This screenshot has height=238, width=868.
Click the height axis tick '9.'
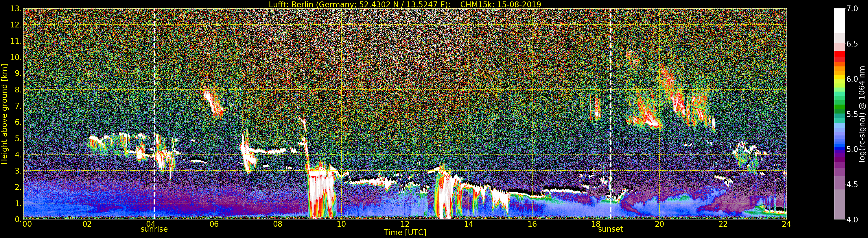coord(18,73)
